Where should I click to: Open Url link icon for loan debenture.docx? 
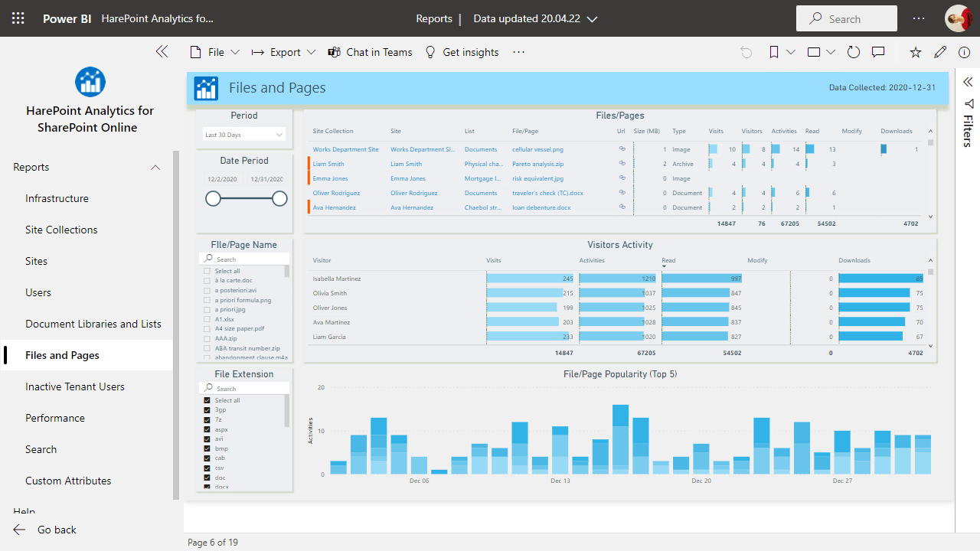(x=622, y=207)
